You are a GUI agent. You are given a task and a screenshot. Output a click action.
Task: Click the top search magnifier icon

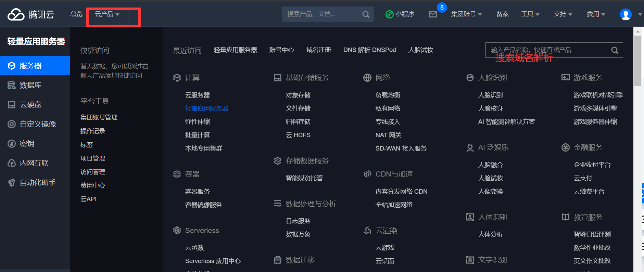click(366, 14)
